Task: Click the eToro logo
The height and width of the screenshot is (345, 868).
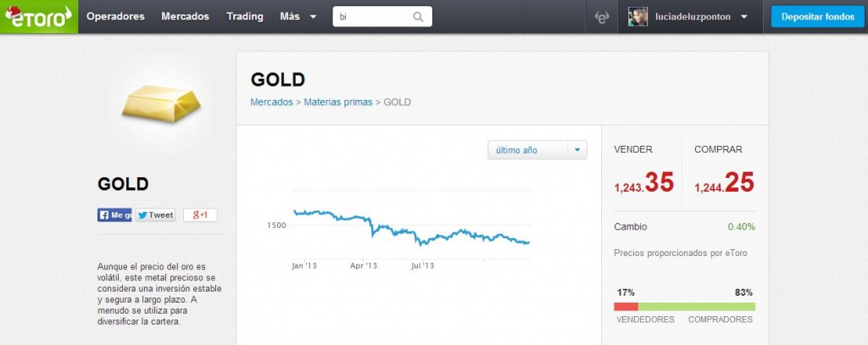Action: pyautogui.click(x=39, y=17)
